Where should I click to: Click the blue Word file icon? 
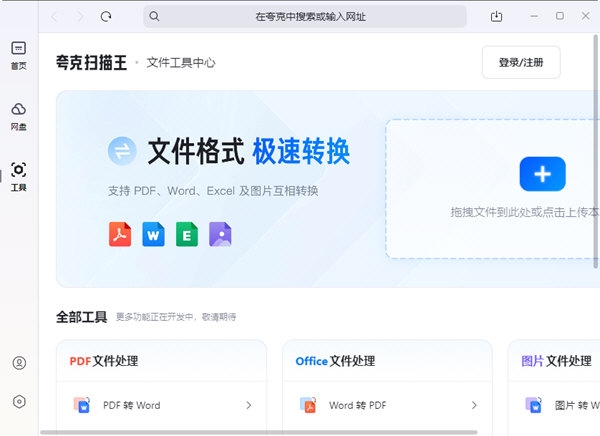point(153,234)
